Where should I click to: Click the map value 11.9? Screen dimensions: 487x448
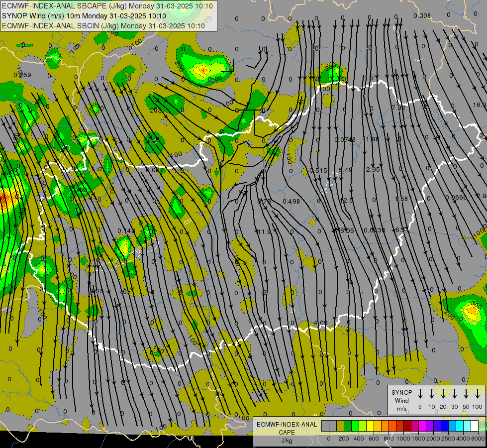264,231
